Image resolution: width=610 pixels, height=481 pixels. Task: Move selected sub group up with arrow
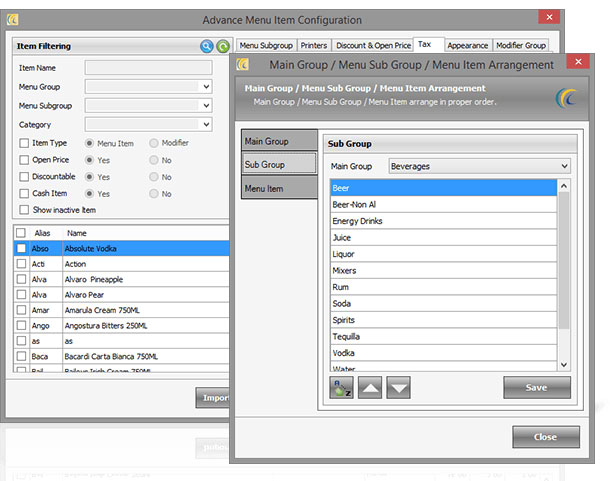(369, 387)
